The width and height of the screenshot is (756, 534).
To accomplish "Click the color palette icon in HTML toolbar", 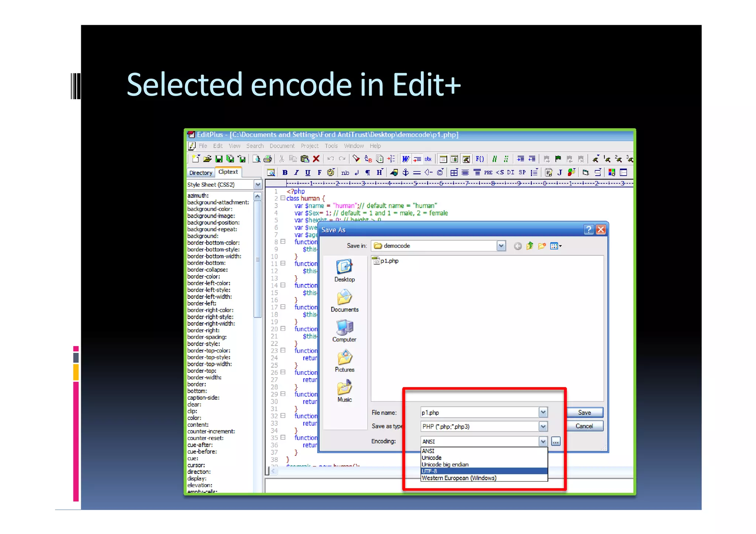I will point(331,172).
